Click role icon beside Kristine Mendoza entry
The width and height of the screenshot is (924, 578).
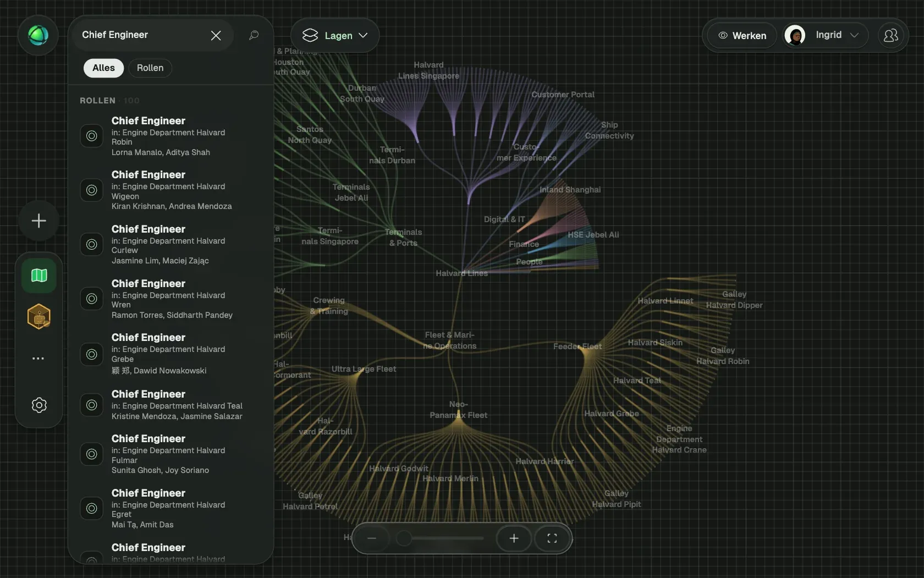click(92, 405)
